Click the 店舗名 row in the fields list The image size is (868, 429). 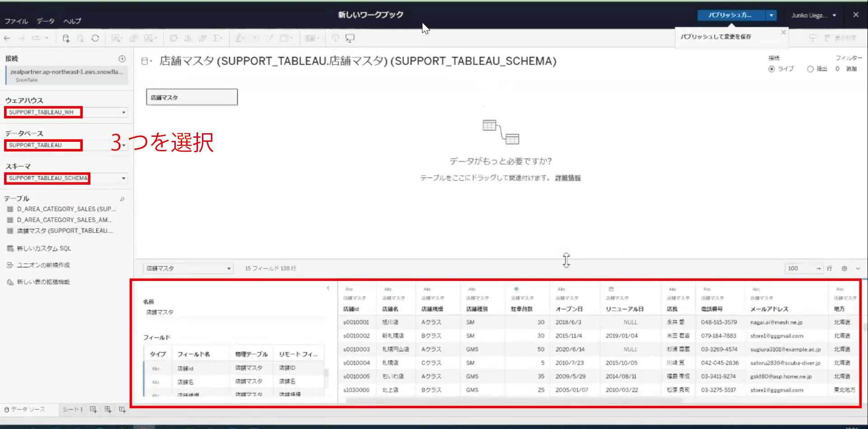(234, 382)
